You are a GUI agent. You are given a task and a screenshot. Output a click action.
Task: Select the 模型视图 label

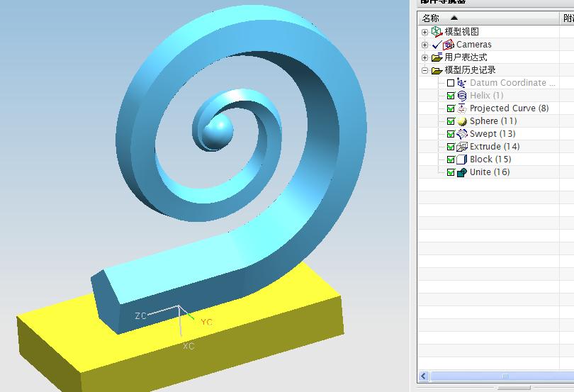(461, 32)
